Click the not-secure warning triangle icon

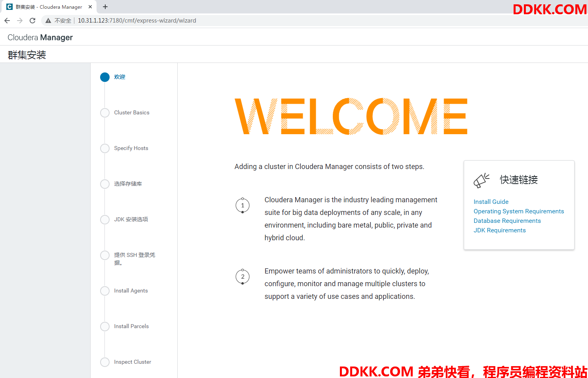point(48,21)
